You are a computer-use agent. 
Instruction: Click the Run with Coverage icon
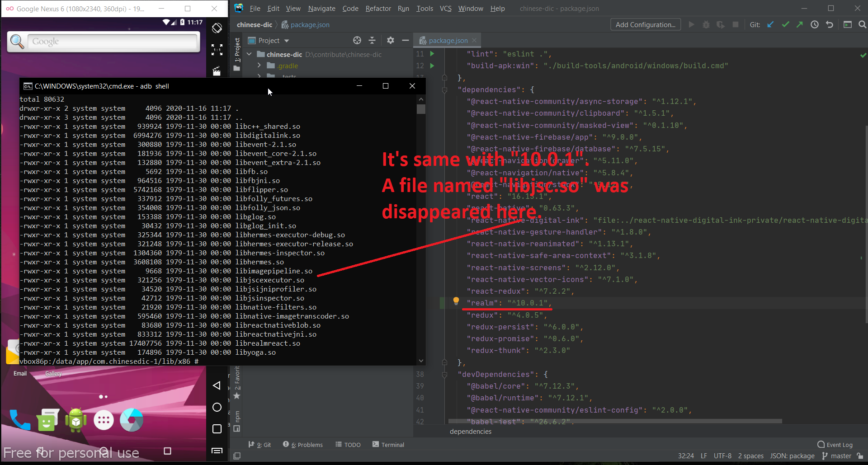721,25
